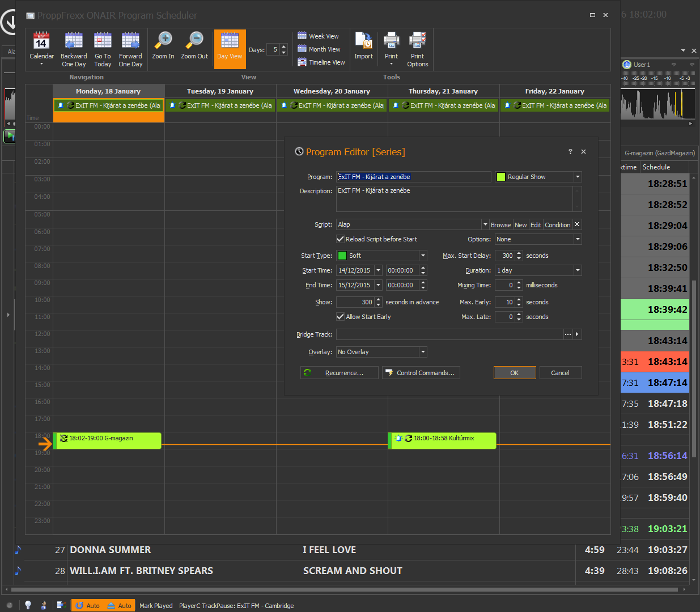Go Backward One Day
This screenshot has width=700, height=612.
coord(74,49)
